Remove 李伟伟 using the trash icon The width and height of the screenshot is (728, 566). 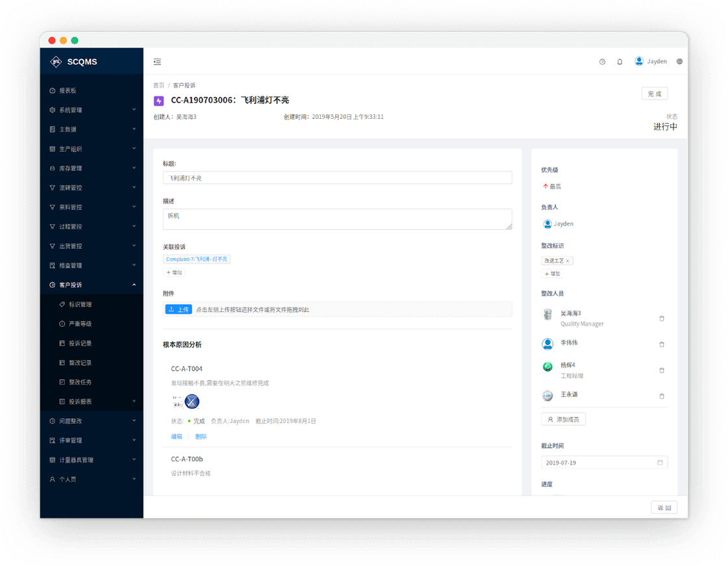(x=662, y=344)
